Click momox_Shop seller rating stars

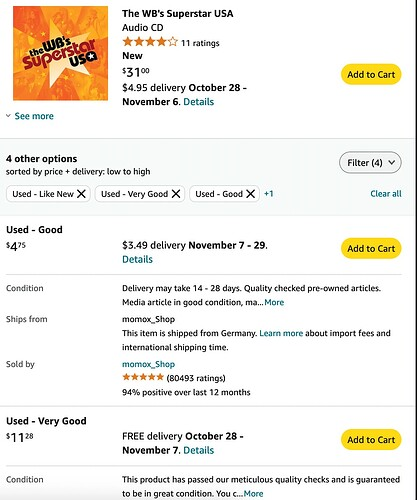pos(143,377)
